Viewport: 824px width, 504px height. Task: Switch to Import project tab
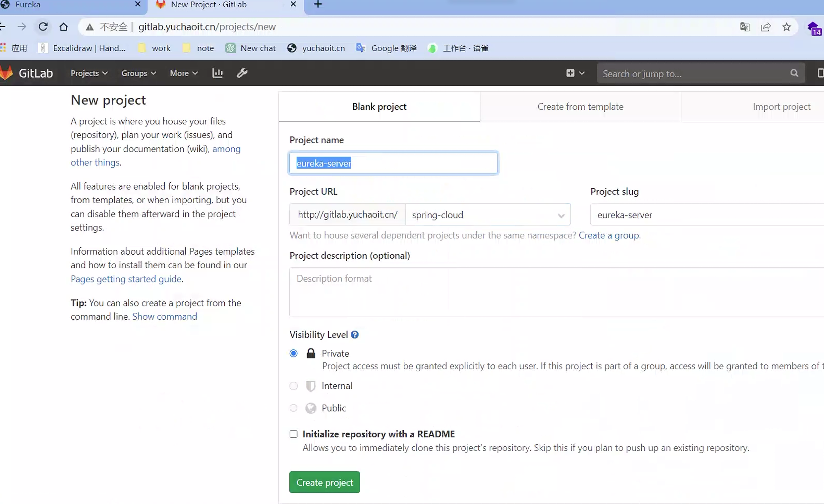[x=781, y=107]
